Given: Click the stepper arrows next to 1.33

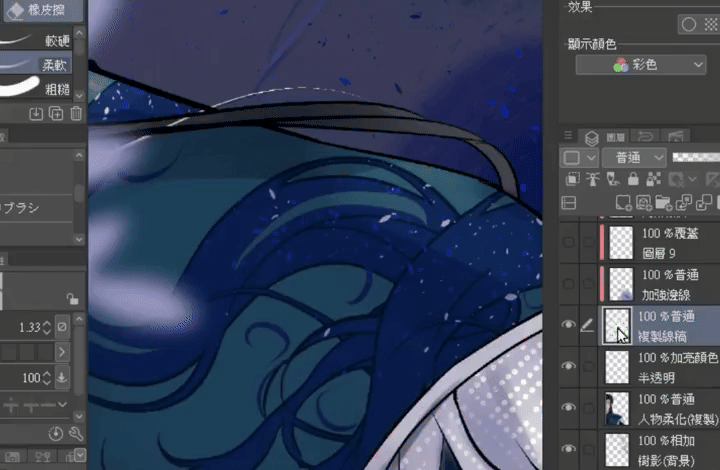Looking at the screenshot, I should click(46, 327).
